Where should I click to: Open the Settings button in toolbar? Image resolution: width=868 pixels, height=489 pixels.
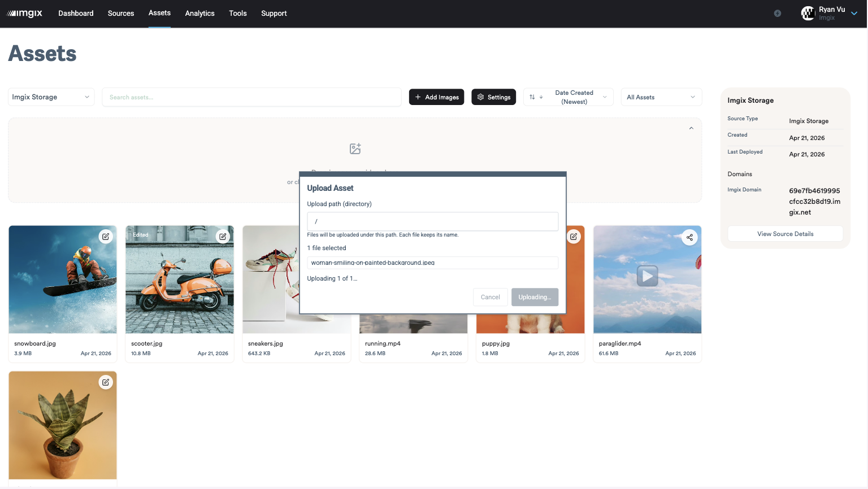point(493,97)
